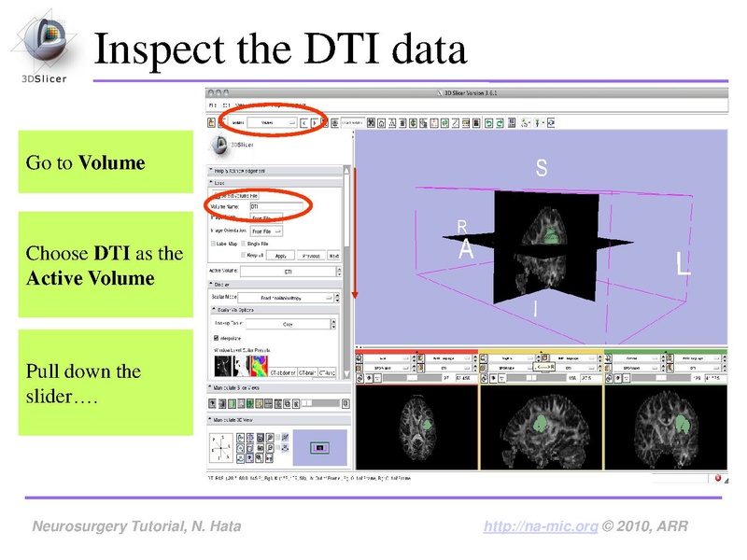Click inside the Volume Name DTI field
This screenshot has width=747, height=560.
278,205
